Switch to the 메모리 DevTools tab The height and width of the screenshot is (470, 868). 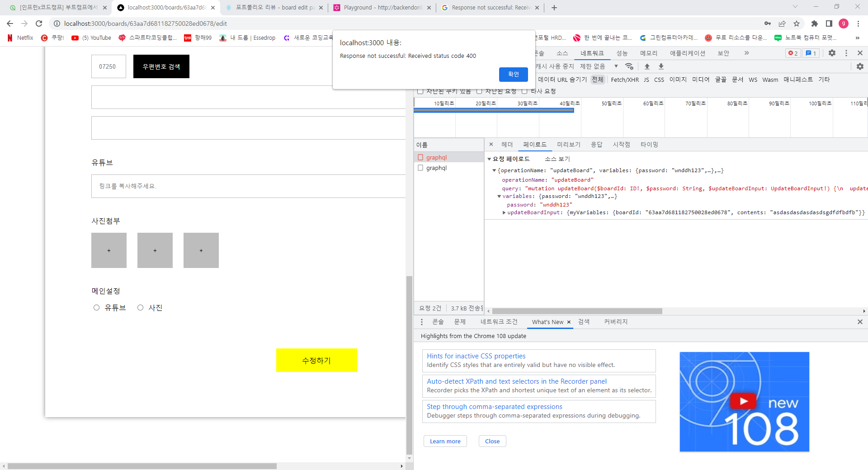pyautogui.click(x=649, y=53)
